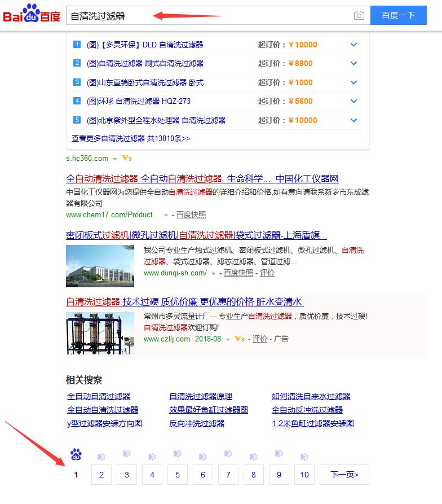
Task: Click the number 1 badge for DLD listing
Action: coord(77,45)
